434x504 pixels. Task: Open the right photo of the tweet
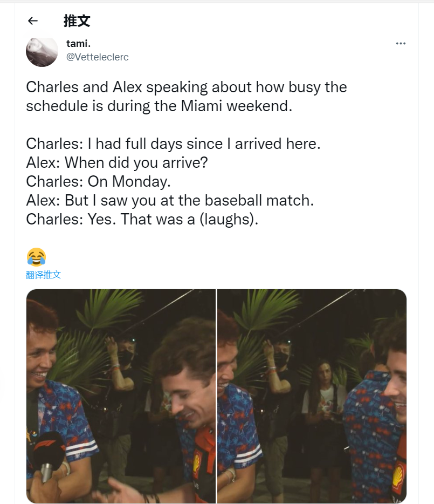pyautogui.click(x=312, y=396)
